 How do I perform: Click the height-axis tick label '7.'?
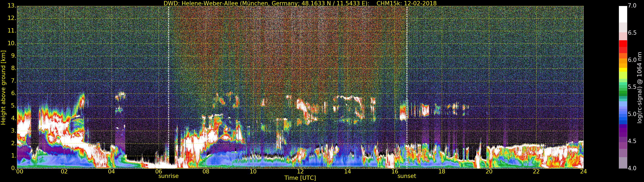click(x=14, y=81)
